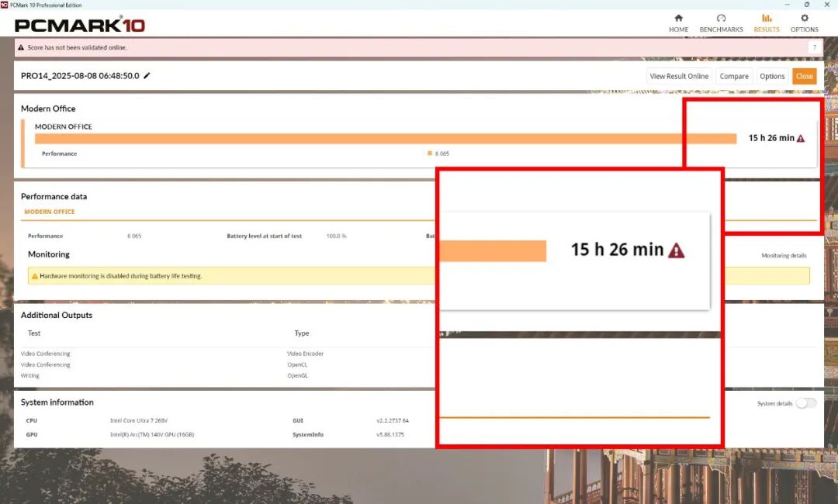This screenshot has height=504, width=838.
Task: Open OPTIONS gear in top navigation
Action: [804, 19]
